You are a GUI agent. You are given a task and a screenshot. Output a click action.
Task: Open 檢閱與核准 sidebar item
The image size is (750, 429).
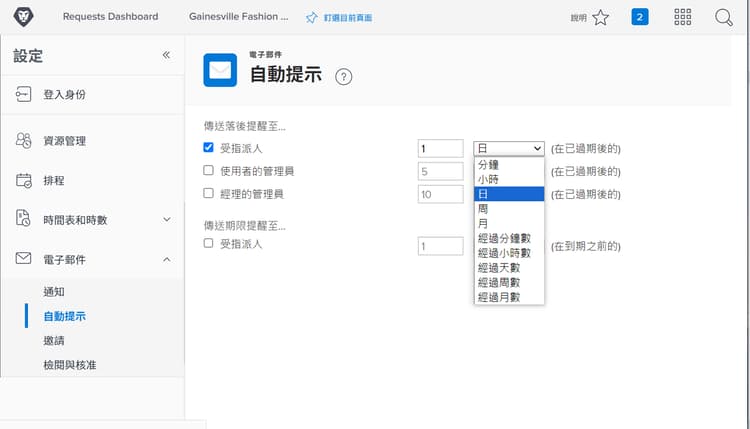point(70,365)
